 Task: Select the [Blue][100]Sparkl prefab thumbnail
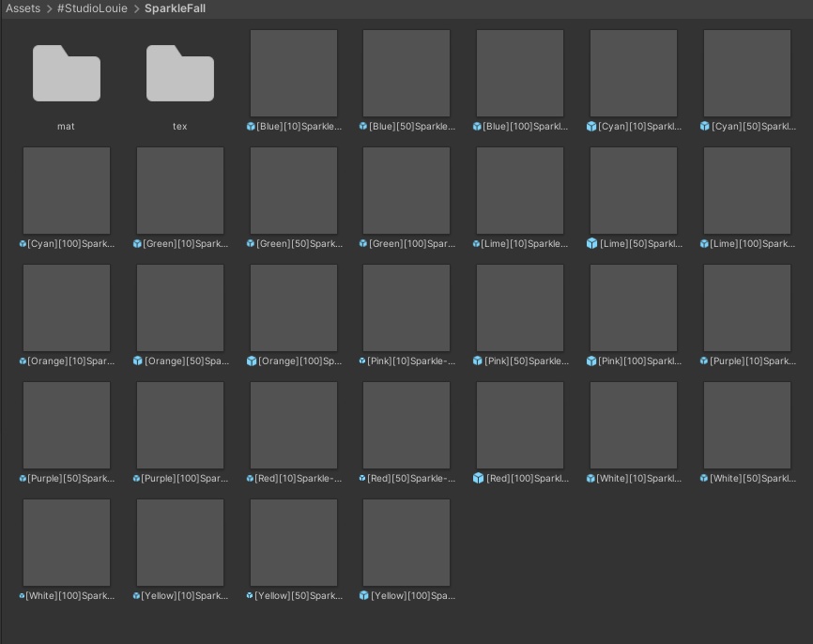pyautogui.click(x=520, y=73)
